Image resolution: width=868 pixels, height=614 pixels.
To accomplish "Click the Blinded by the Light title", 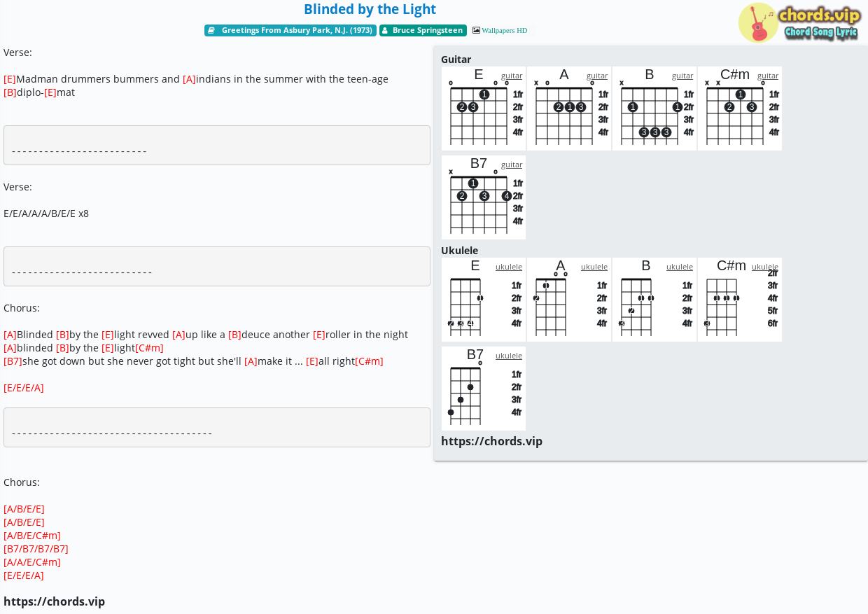I will (370, 9).
